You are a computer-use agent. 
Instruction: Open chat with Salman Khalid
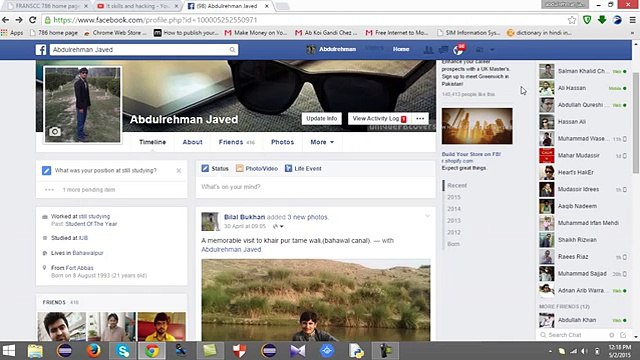tap(582, 71)
